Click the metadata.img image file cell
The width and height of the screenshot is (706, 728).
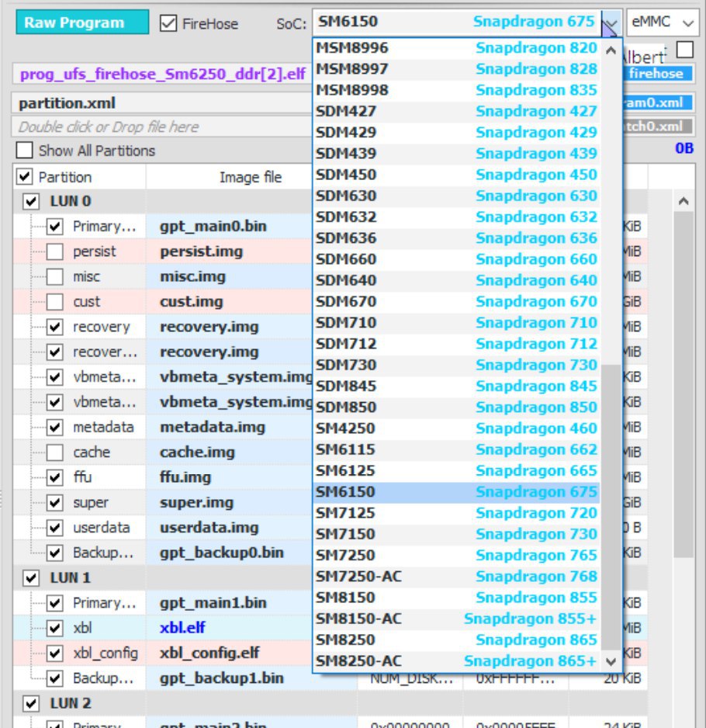[230, 427]
